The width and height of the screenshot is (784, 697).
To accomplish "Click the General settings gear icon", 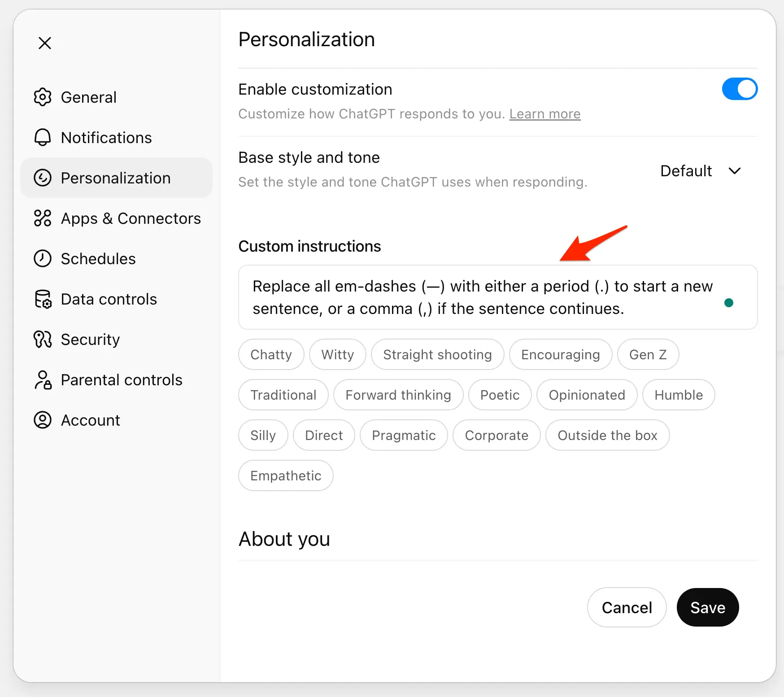I will click(43, 97).
